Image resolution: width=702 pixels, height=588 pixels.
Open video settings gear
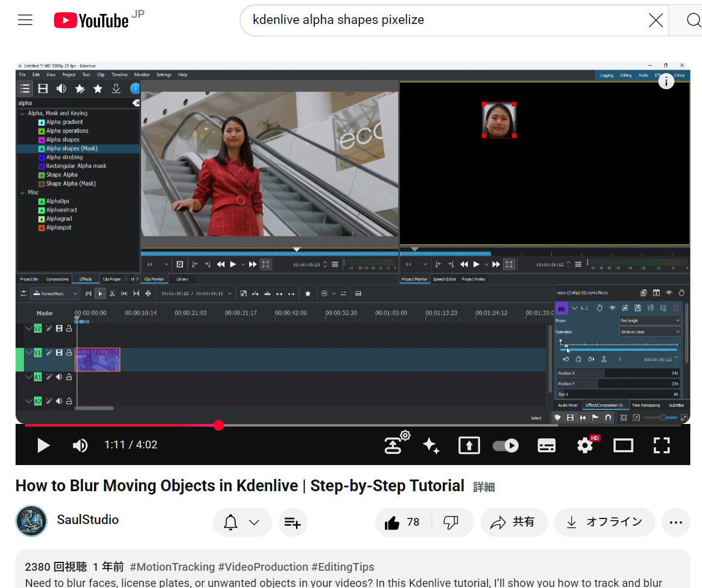(x=585, y=446)
